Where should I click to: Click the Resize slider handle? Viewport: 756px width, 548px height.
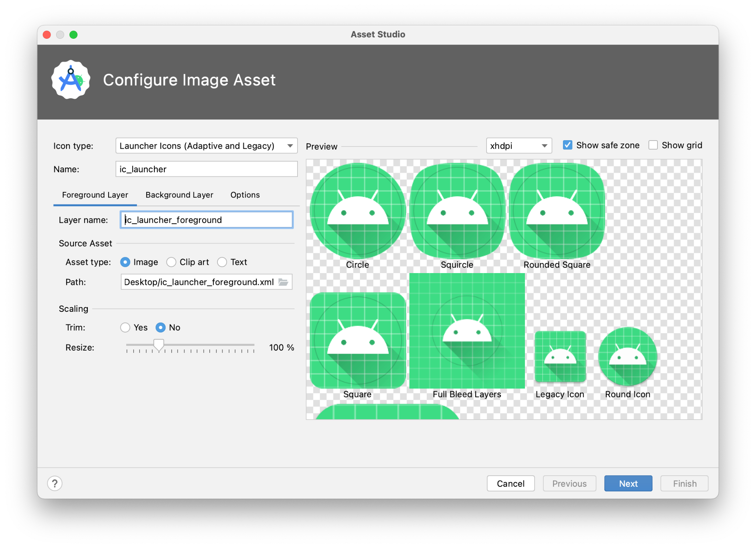[159, 345]
